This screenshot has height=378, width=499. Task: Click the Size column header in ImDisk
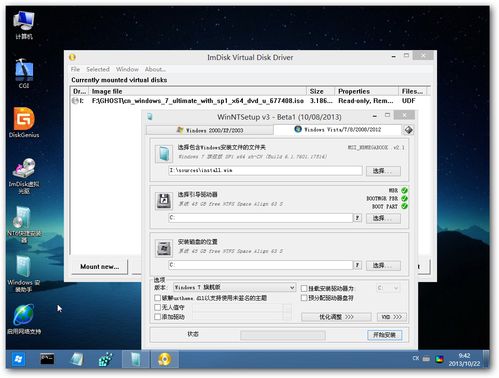point(321,91)
